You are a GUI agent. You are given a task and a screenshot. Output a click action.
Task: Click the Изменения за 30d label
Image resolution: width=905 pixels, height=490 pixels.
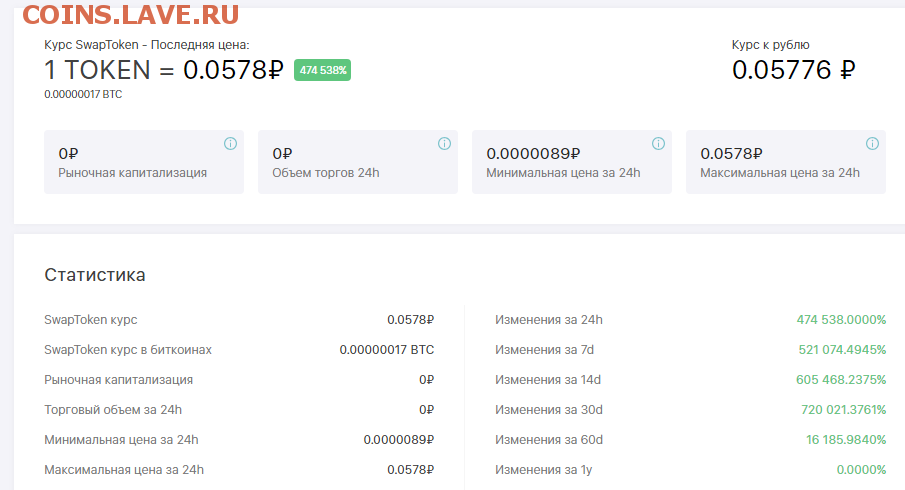[549, 410]
